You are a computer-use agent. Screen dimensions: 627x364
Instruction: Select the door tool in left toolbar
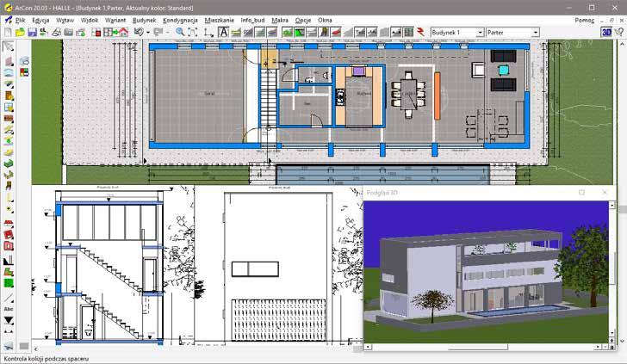click(9, 96)
